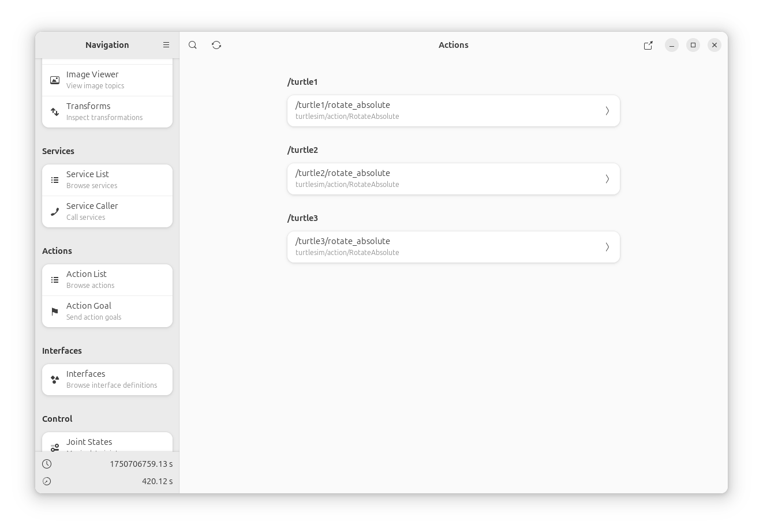Click the Action Goal flag icon
The width and height of the screenshot is (763, 532).
coord(55,312)
